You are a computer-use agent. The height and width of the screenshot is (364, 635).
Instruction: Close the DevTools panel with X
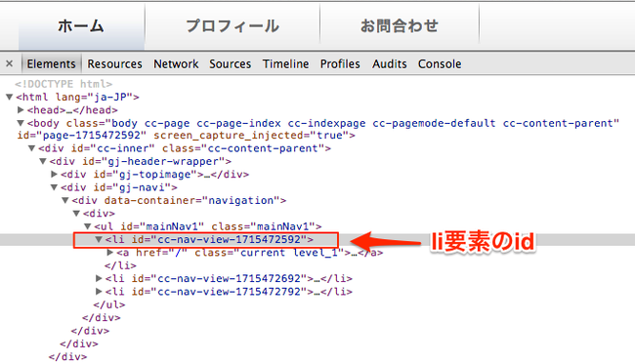(10, 63)
